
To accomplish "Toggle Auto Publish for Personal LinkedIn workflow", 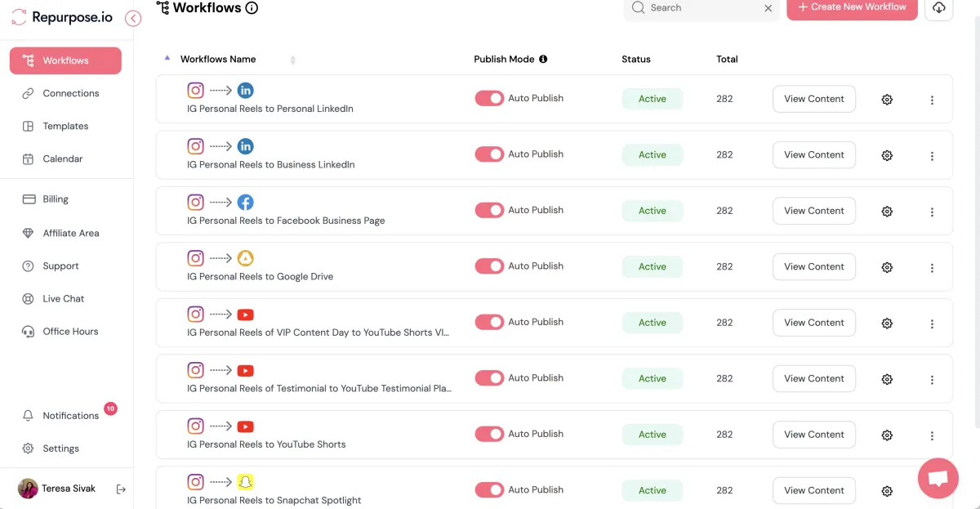I will click(x=489, y=98).
